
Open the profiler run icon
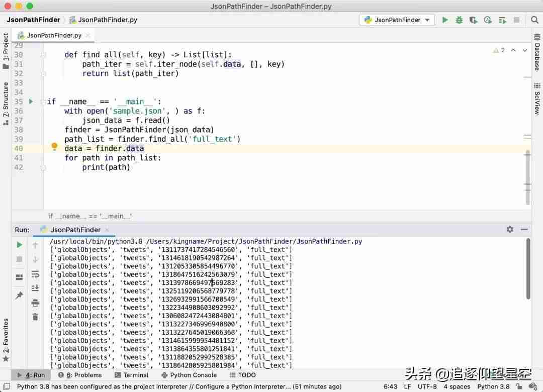pos(488,20)
